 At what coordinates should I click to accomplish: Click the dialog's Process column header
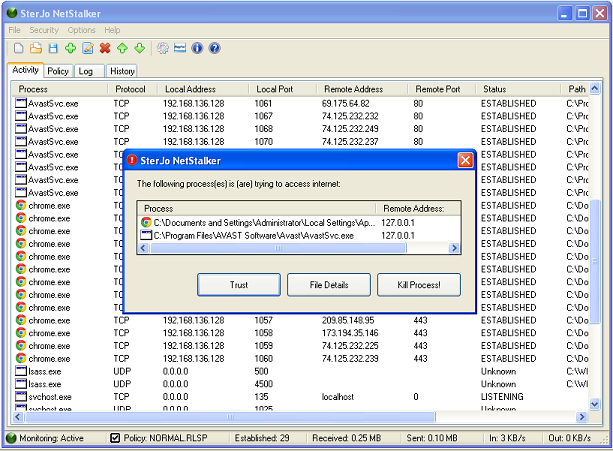click(257, 209)
